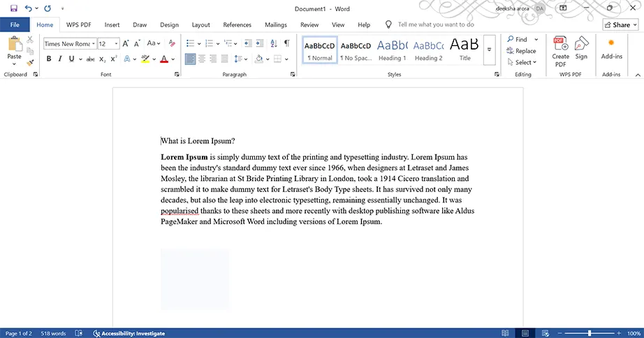644x338 pixels.
Task: Open the Select dropdown in Editing group
Action: pos(522,62)
